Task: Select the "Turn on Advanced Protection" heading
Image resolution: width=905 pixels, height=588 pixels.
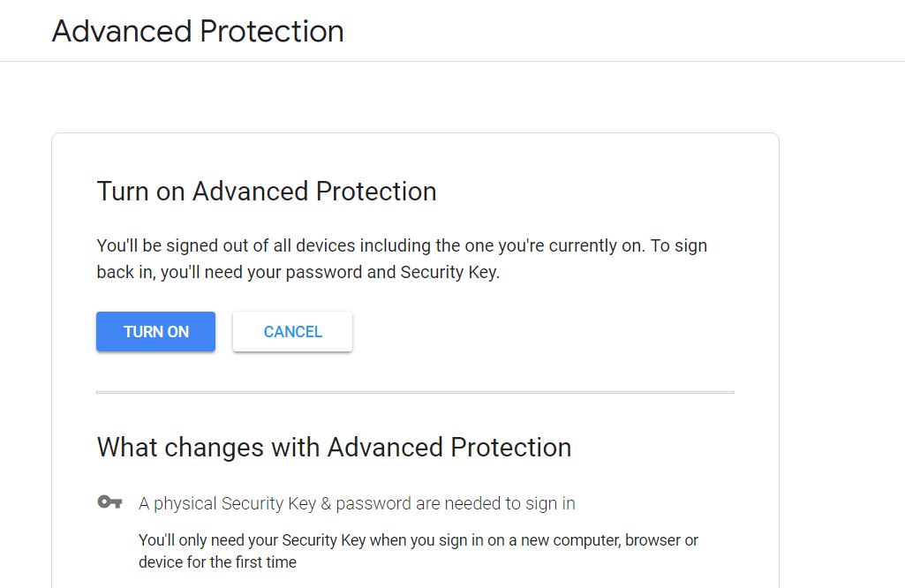Action: pyautogui.click(x=266, y=192)
